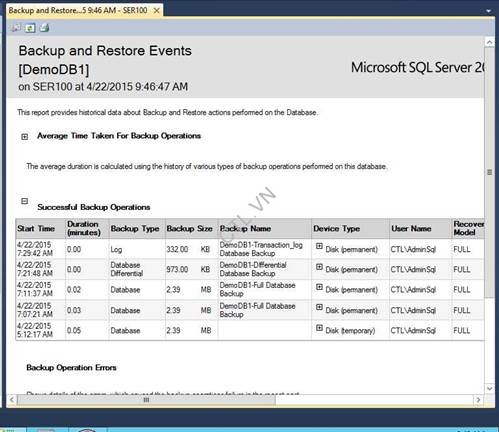
Task: Expand device details for 7:07:21 AM backup row
Action: point(319,307)
